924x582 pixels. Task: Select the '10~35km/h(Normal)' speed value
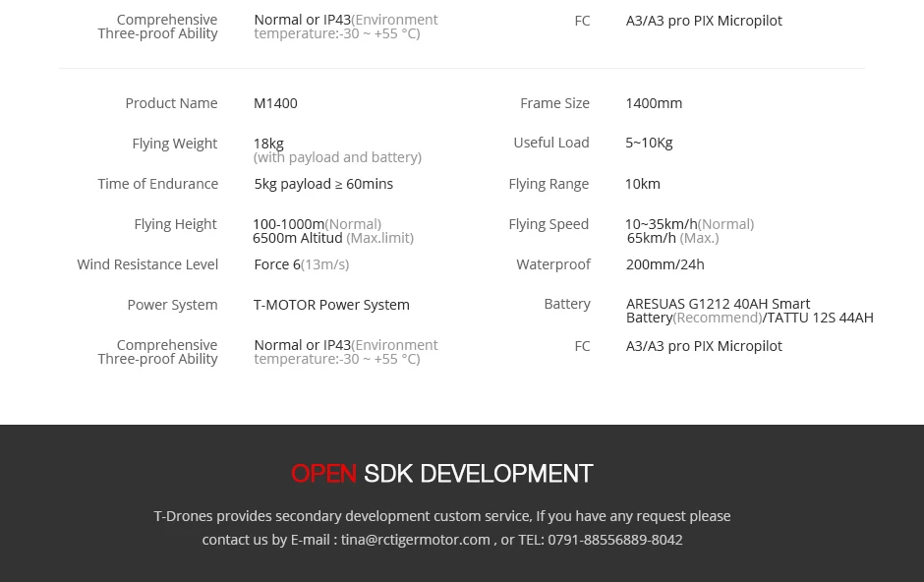[689, 224]
